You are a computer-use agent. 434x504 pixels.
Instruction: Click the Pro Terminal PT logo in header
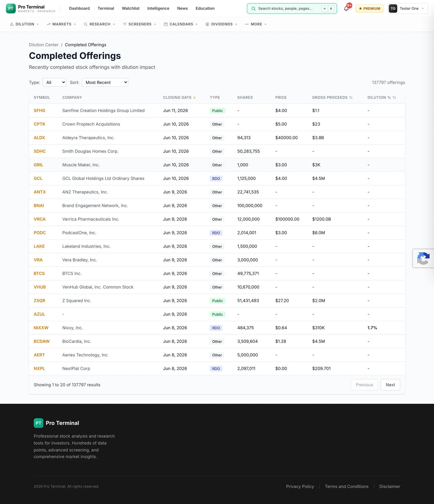point(11,8)
